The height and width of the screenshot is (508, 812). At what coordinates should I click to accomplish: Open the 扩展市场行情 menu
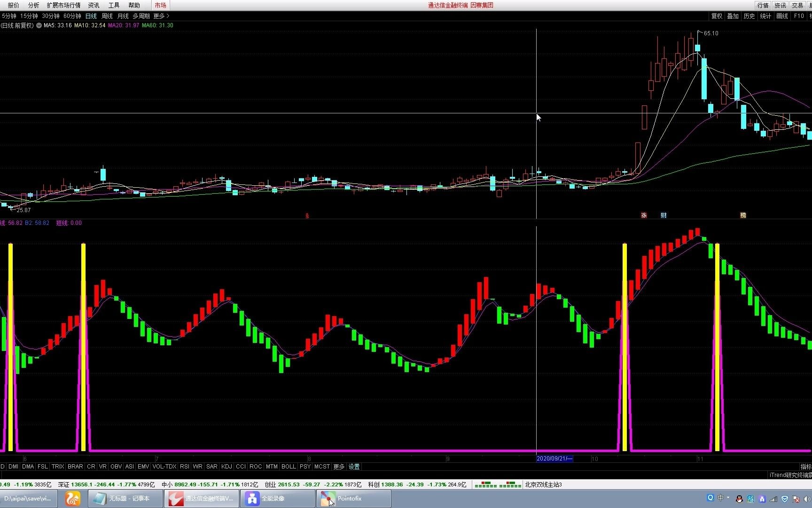[63, 5]
